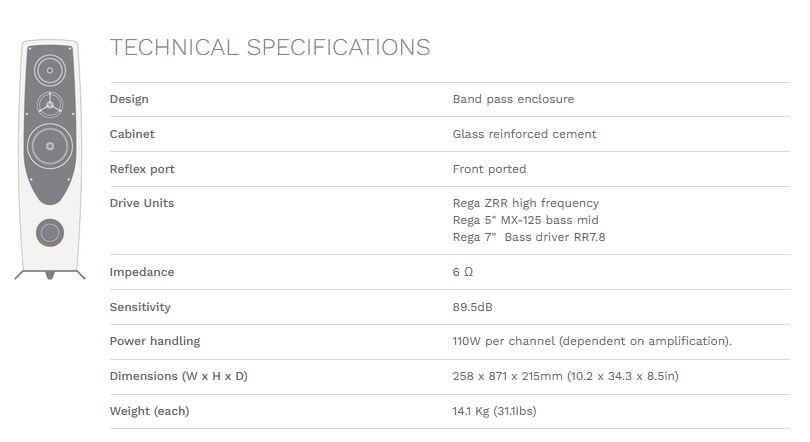This screenshot has height=442, width=810.
Task: Click the Technical Specifications heading
Action: [270, 48]
